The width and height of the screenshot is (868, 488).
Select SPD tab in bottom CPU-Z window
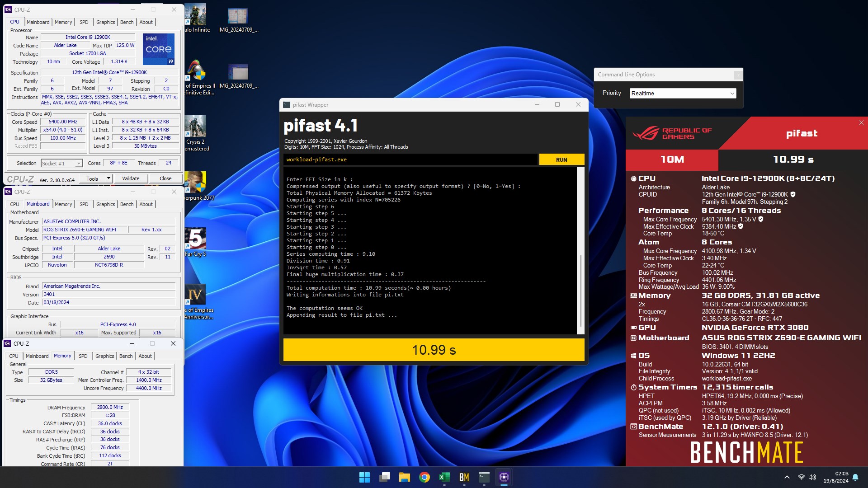(83, 356)
